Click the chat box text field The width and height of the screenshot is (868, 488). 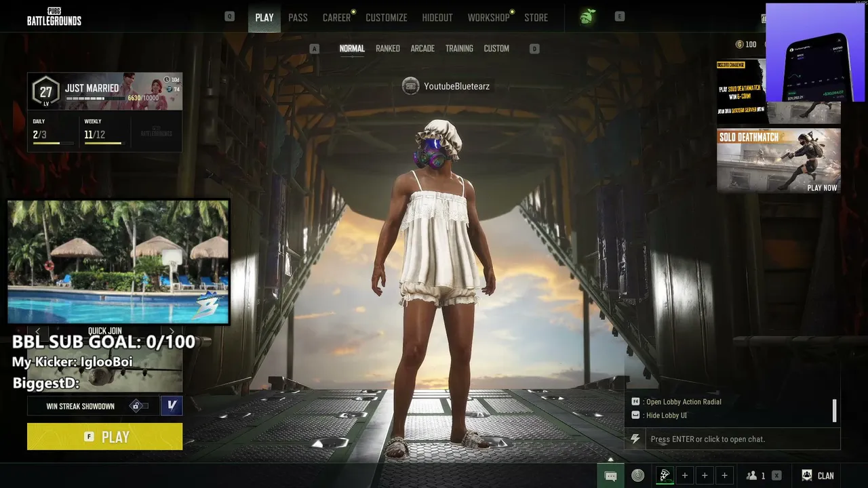(x=743, y=439)
